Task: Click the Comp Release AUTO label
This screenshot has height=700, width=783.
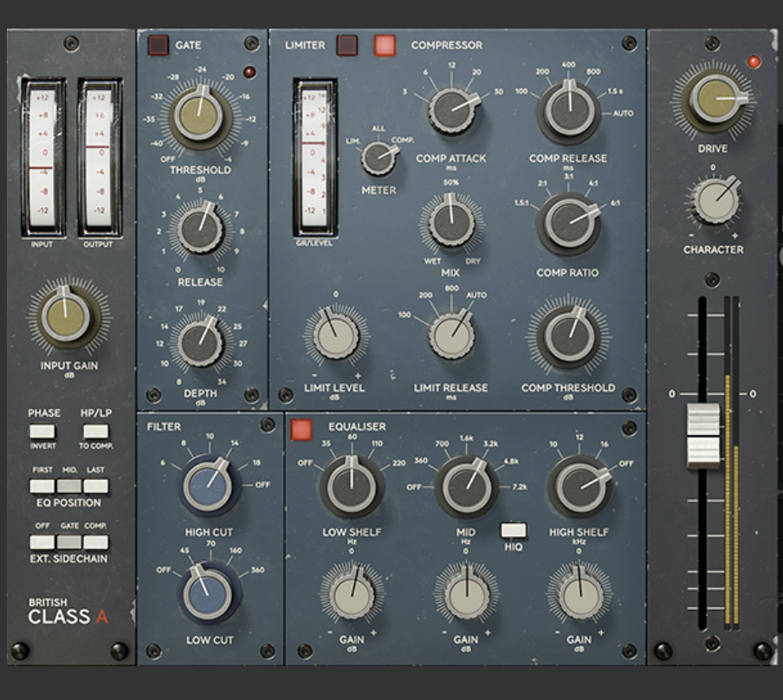Action: (624, 113)
